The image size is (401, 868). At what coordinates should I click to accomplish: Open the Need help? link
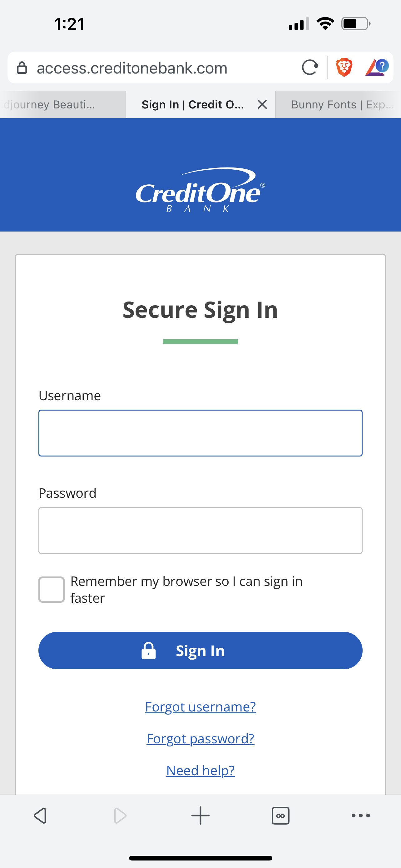(200, 770)
